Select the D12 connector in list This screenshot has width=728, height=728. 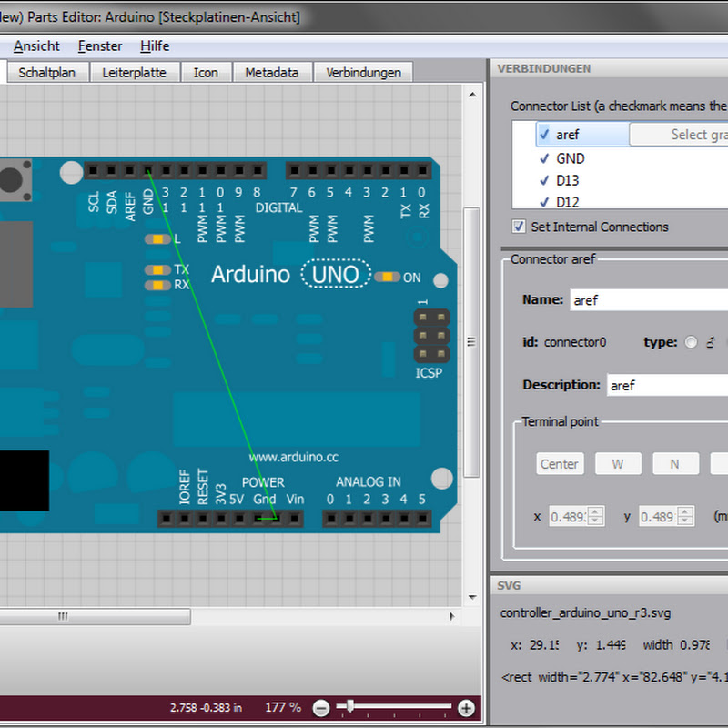pos(567,202)
